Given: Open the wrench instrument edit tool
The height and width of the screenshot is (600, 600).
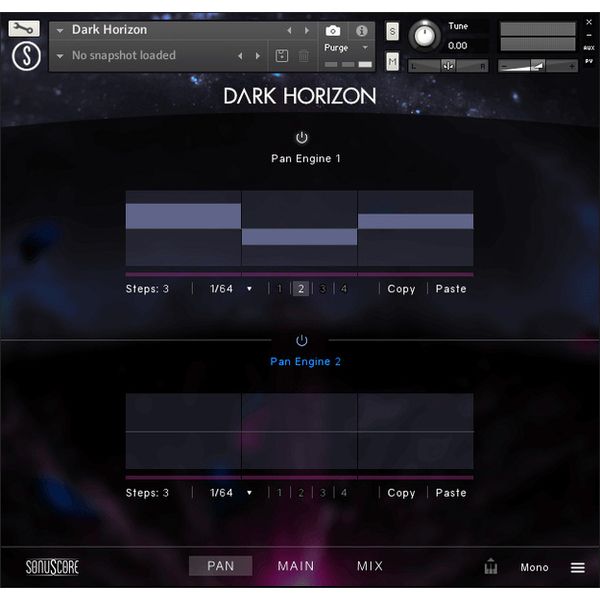Looking at the screenshot, I should point(24,28).
